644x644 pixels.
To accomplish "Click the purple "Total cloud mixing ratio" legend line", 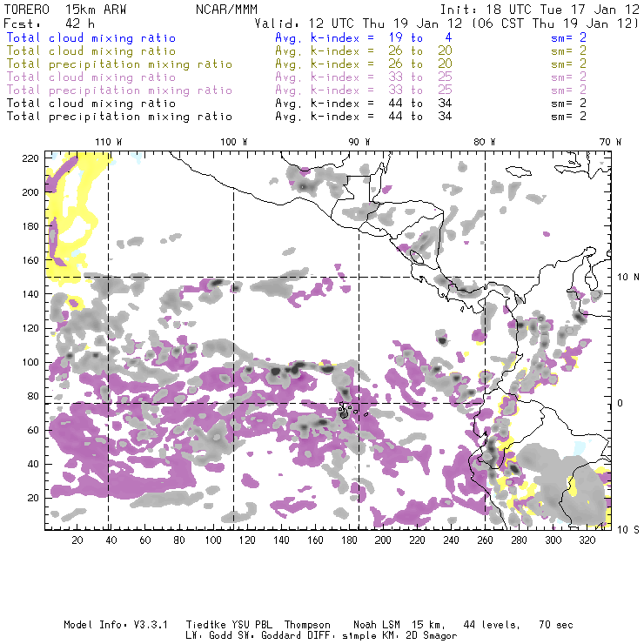I will (x=91, y=77).
